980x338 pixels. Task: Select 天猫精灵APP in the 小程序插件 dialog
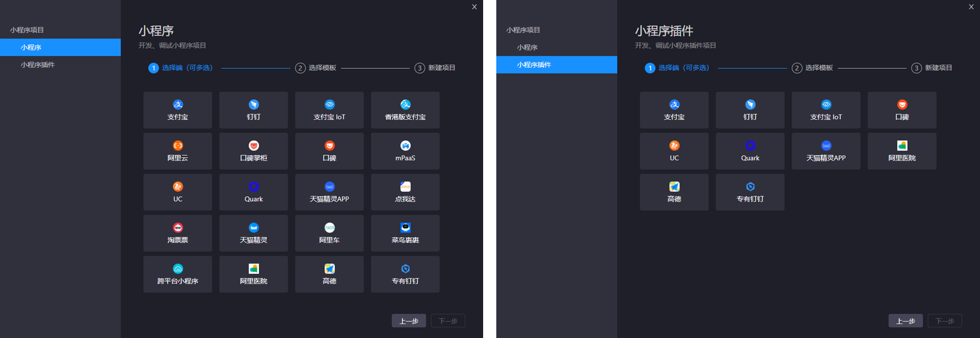tap(826, 151)
